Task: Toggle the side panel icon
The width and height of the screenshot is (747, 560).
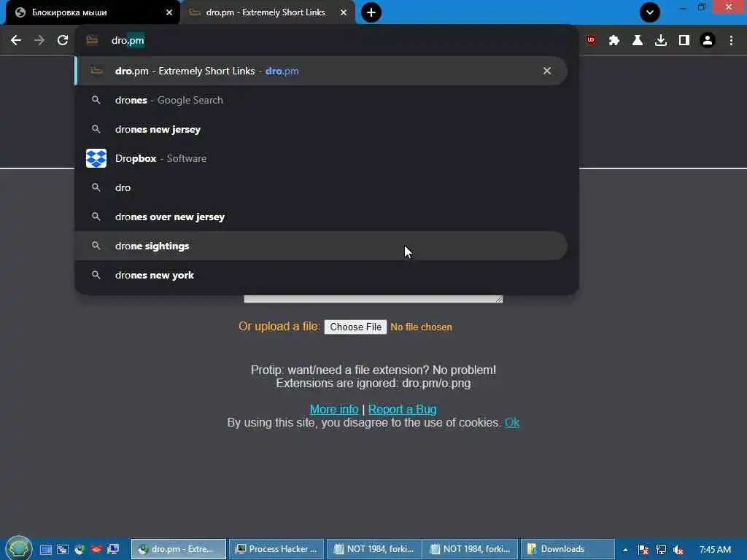Action: tap(684, 41)
